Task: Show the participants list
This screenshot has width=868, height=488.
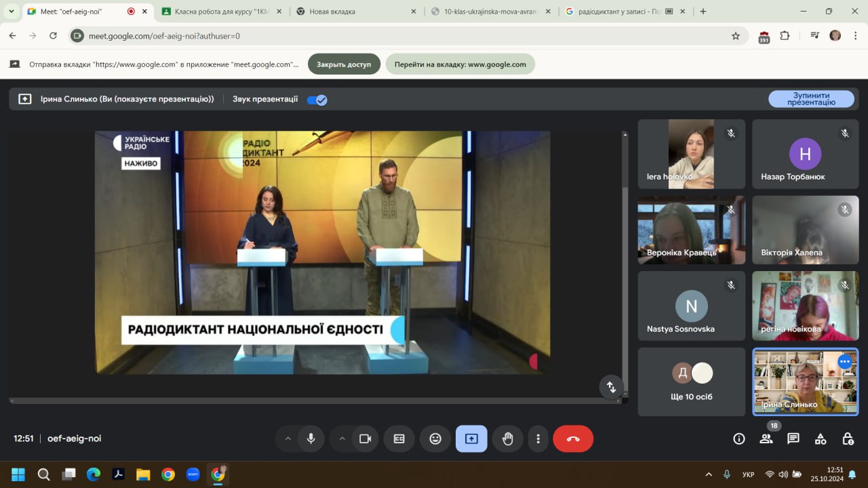Action: (x=766, y=439)
